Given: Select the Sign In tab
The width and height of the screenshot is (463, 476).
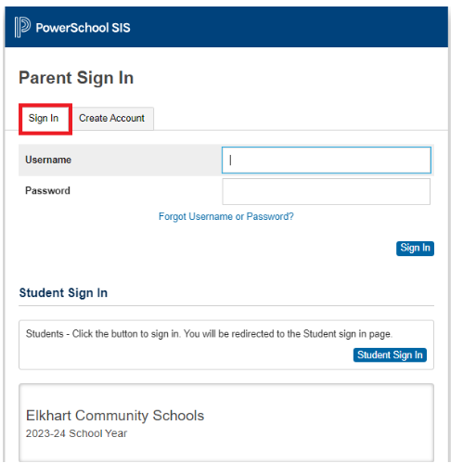Looking at the screenshot, I should 44,118.
